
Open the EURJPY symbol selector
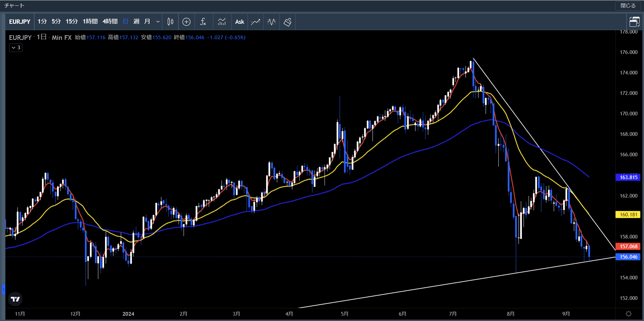(19, 22)
